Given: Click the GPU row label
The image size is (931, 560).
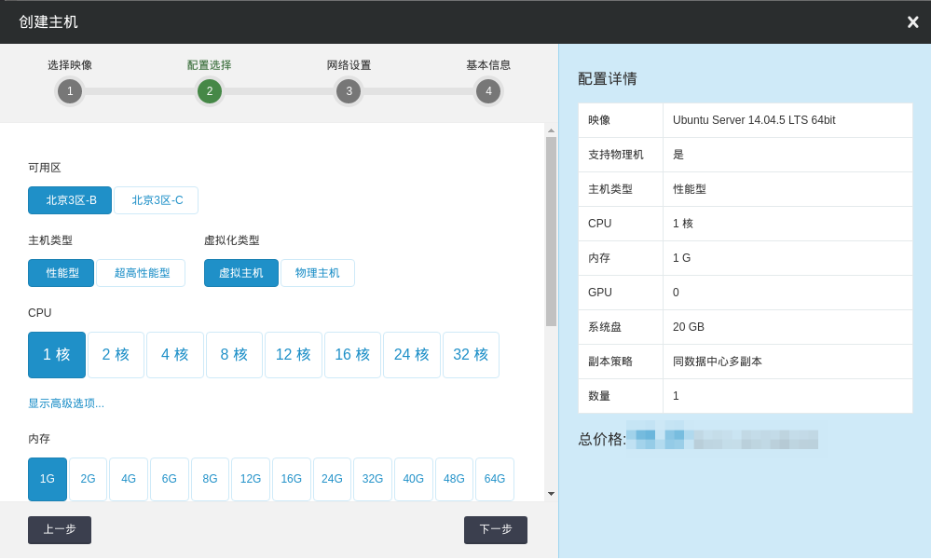Looking at the screenshot, I should [x=599, y=293].
